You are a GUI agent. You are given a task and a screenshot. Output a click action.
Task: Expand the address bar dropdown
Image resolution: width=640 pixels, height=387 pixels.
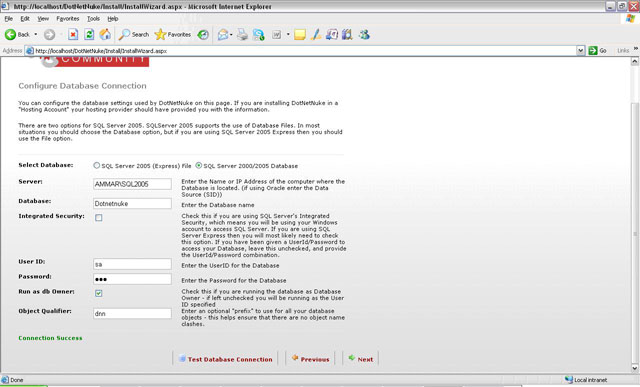tap(580, 51)
